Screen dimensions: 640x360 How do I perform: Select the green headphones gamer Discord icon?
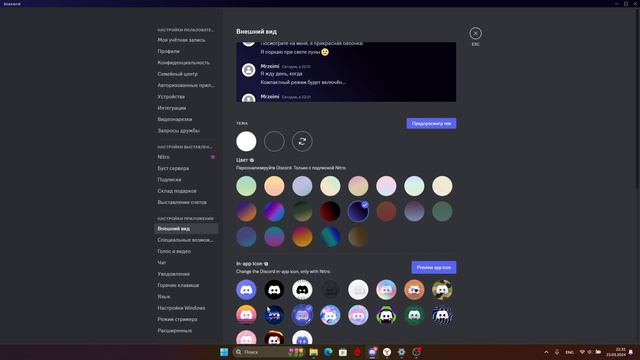[x=386, y=315]
